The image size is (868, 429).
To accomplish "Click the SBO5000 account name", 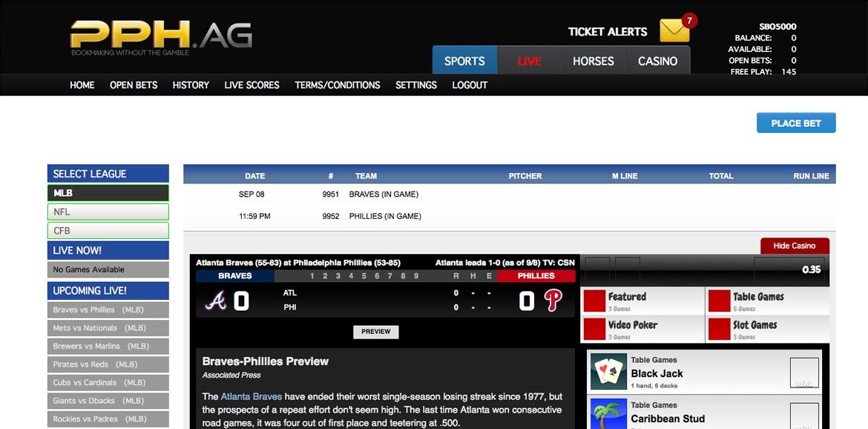I will (x=777, y=27).
